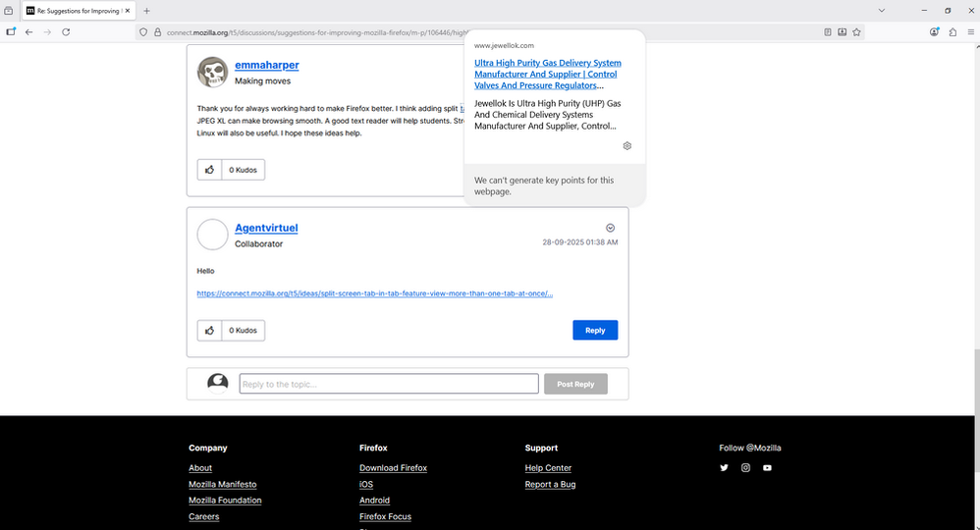Screen dimensions: 980x530
Task: Open the Firefox application menu
Action: 970,32
